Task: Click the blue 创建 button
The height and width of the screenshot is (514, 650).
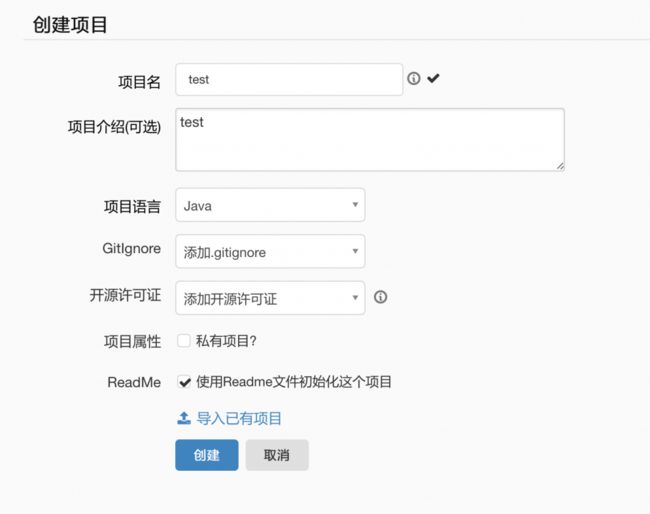Action: (207, 455)
